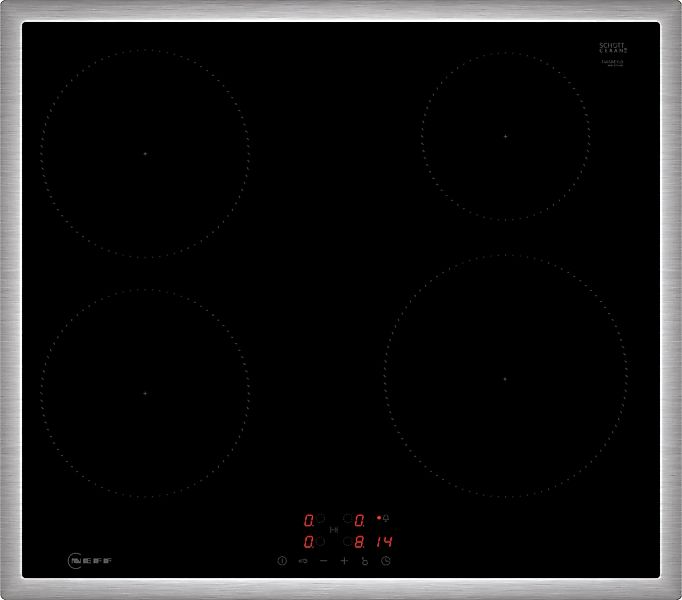The image size is (682, 600).
Task: Tap the bottom-right power level showing 8
Action: coord(359,541)
